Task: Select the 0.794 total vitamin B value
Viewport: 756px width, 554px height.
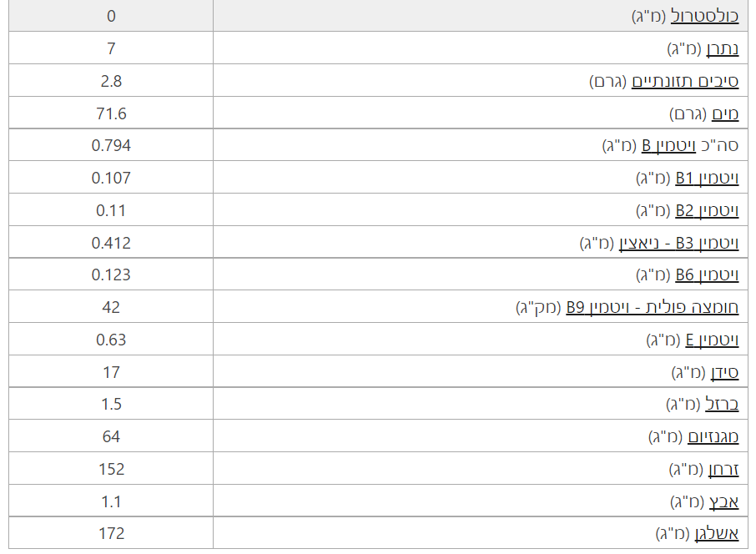Action: pos(111,146)
